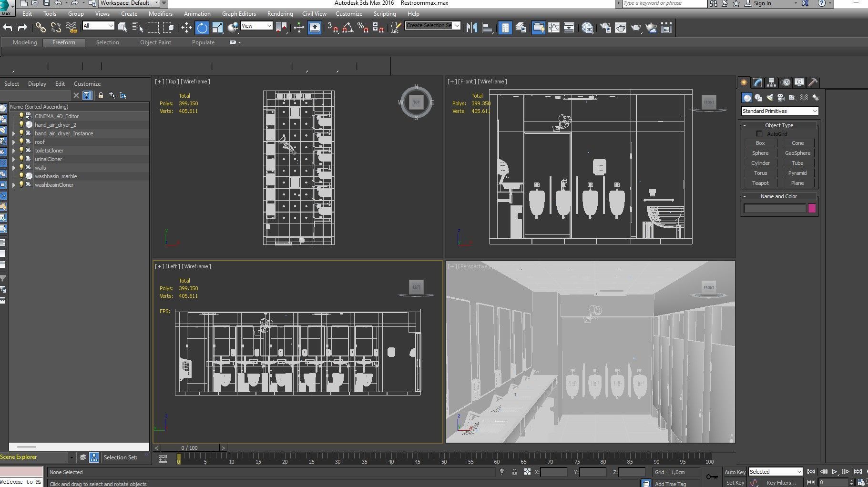
Task: Click the Mirror tool icon
Action: (x=471, y=28)
